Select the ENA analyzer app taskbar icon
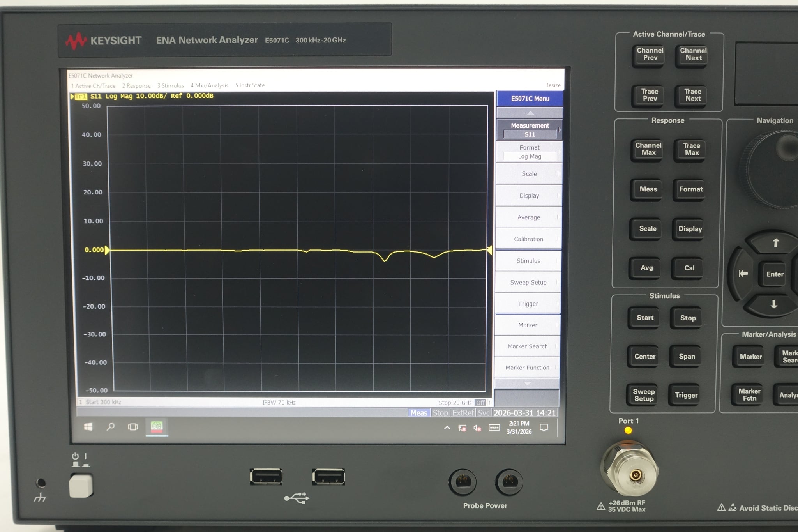The width and height of the screenshot is (798, 532). coord(157,427)
